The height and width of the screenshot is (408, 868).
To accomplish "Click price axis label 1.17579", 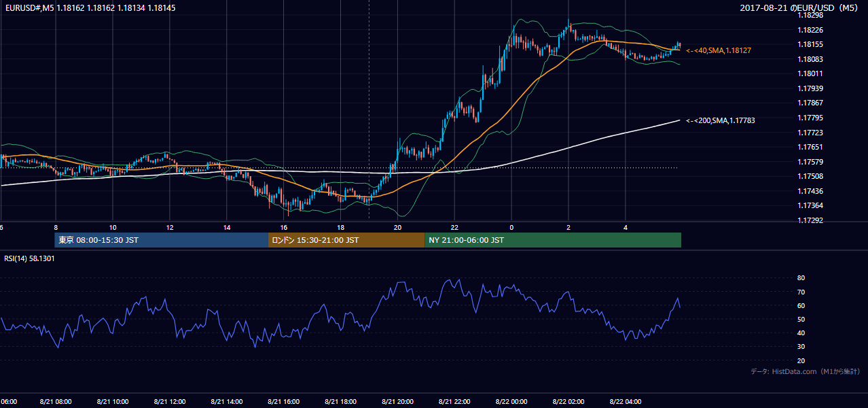I will [810, 162].
